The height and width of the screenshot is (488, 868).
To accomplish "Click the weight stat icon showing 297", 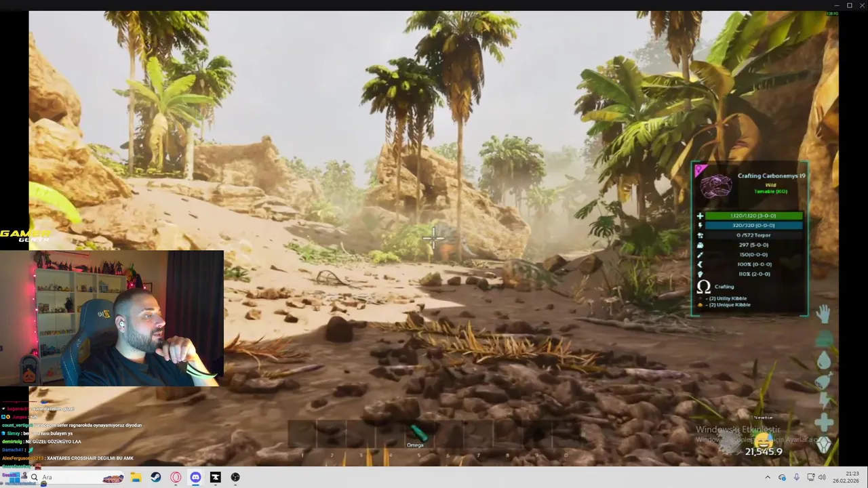I will [x=700, y=245].
